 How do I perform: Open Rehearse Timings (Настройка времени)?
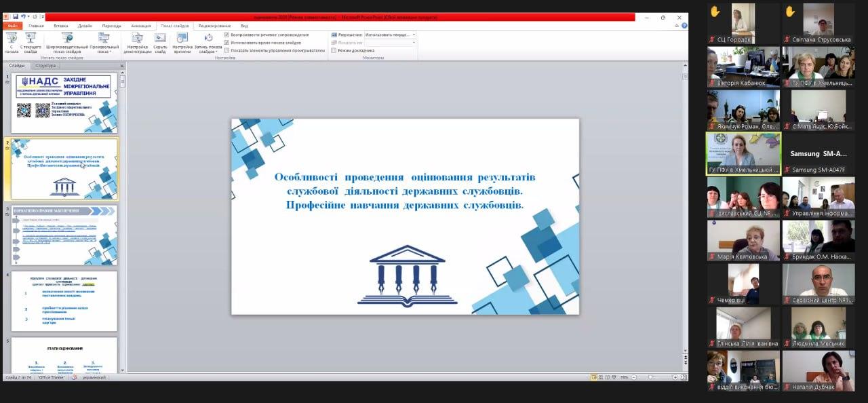pyautogui.click(x=182, y=42)
